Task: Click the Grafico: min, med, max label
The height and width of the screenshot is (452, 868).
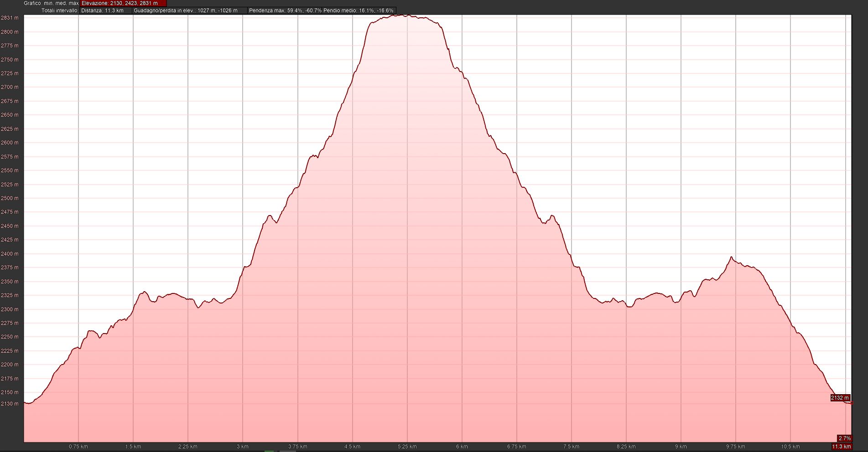Action: (52, 3)
